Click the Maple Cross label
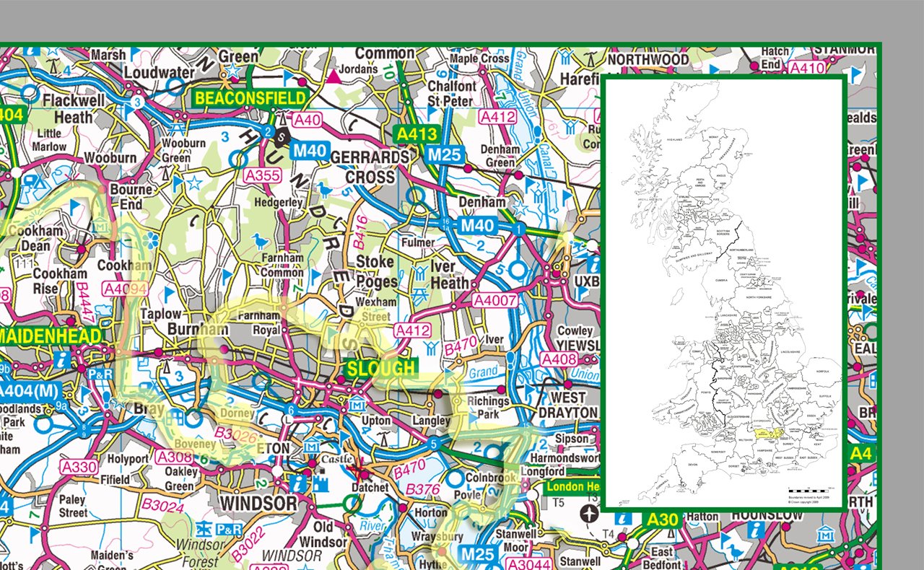Image resolution: width=924 pixels, height=570 pixels. click(479, 58)
